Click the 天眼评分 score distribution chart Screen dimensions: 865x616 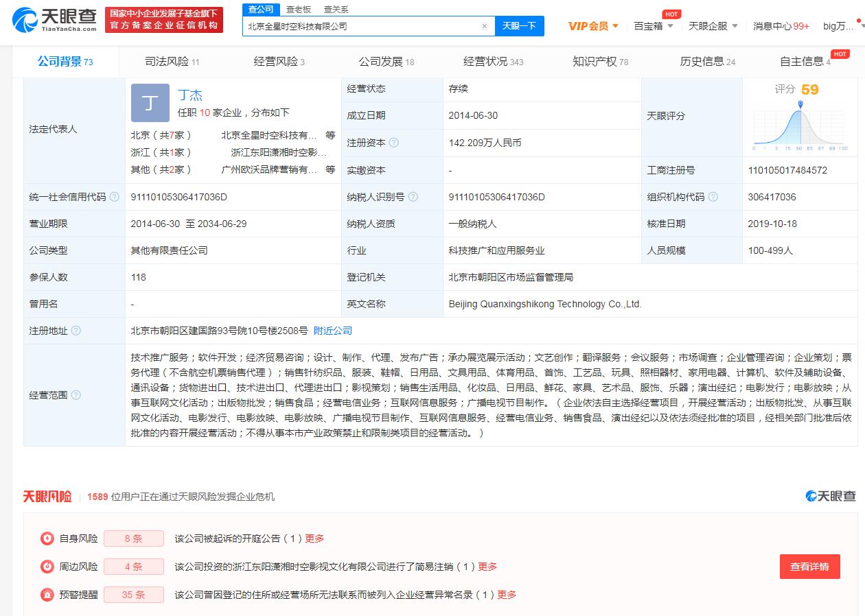(800, 125)
